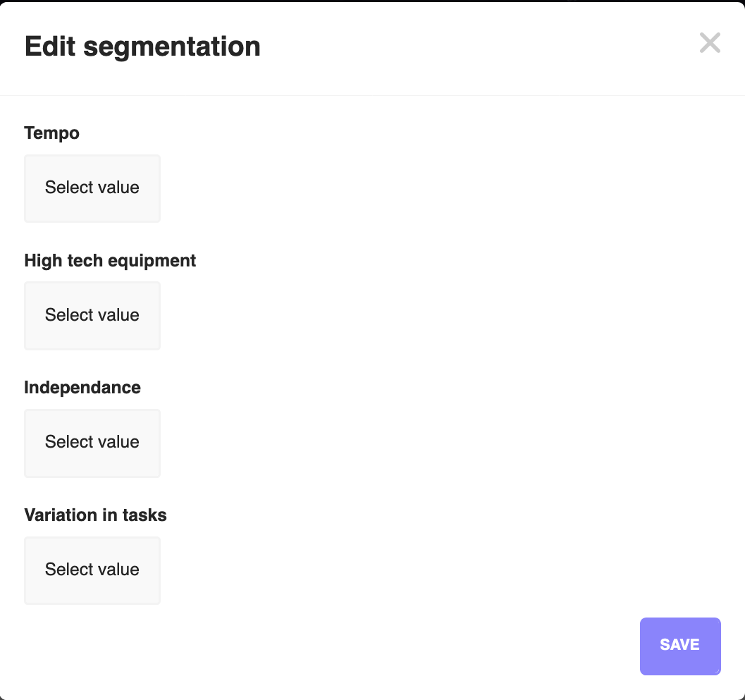This screenshot has width=745, height=700.
Task: Click the Tempo field label
Action: (x=51, y=133)
